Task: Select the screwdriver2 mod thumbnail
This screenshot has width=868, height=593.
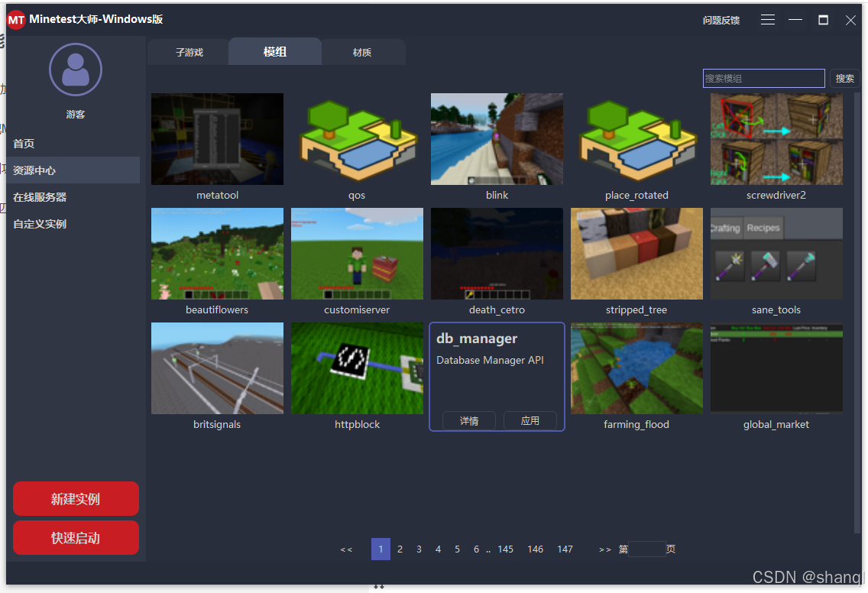Action: pyautogui.click(x=776, y=139)
